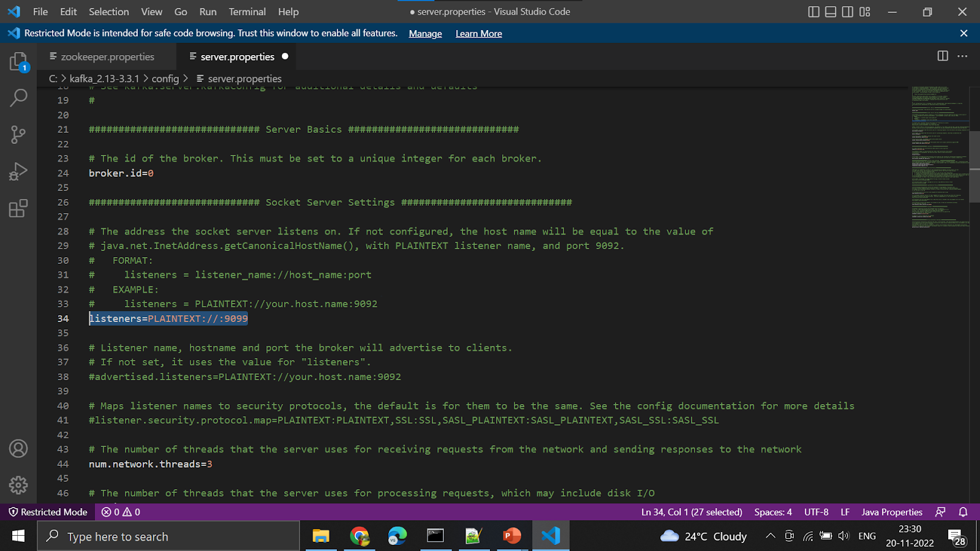The image size is (980, 551).
Task: Click the listeners=PLAINTEXT://:9099 line
Action: click(168, 318)
